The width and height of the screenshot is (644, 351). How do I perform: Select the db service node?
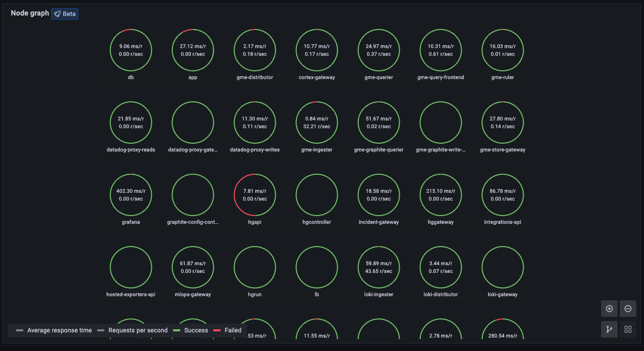click(131, 50)
